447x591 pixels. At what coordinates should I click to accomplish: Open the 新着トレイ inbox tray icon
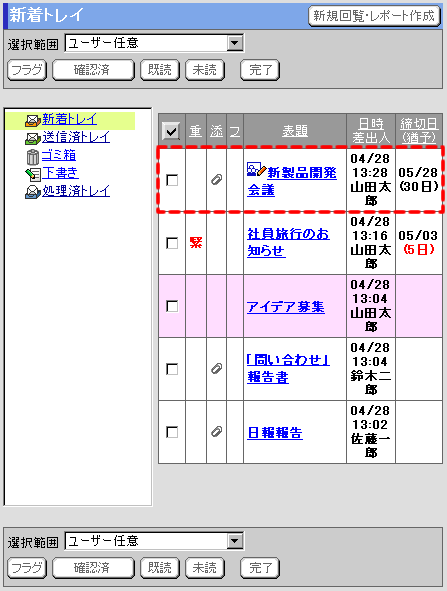tap(33, 121)
